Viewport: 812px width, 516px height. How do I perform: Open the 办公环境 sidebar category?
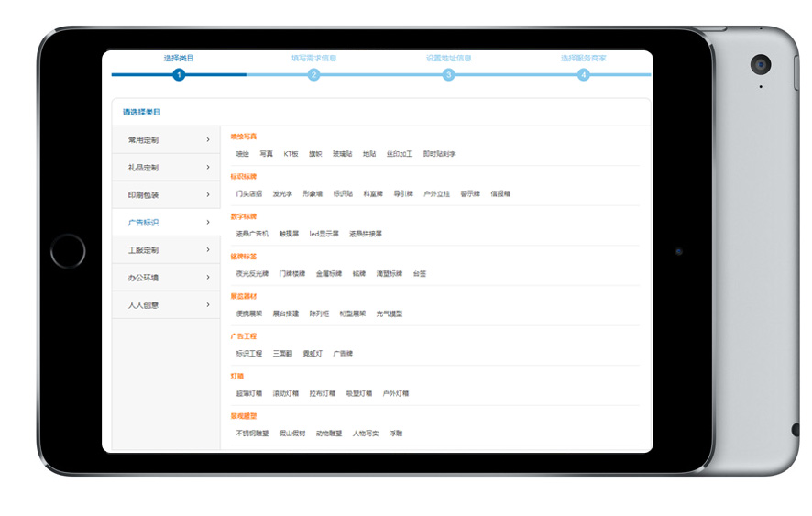pos(143,278)
